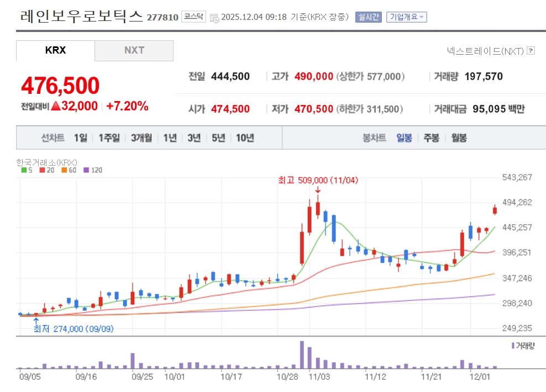Click the red up-triangle price change icon

click(x=55, y=106)
